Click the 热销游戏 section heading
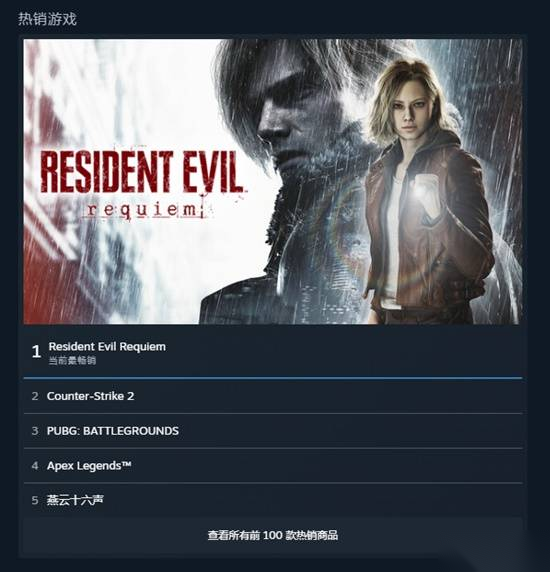 (x=47, y=19)
